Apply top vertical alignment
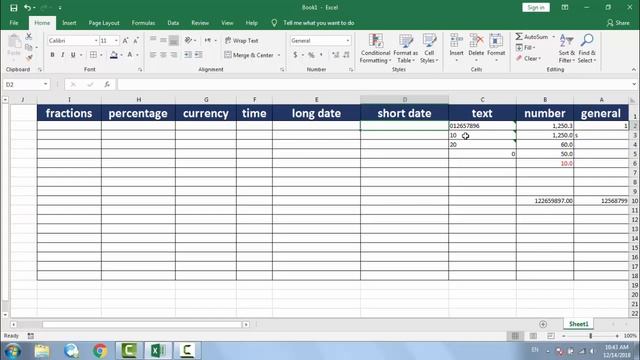The height and width of the screenshot is (360, 640). coord(153,40)
